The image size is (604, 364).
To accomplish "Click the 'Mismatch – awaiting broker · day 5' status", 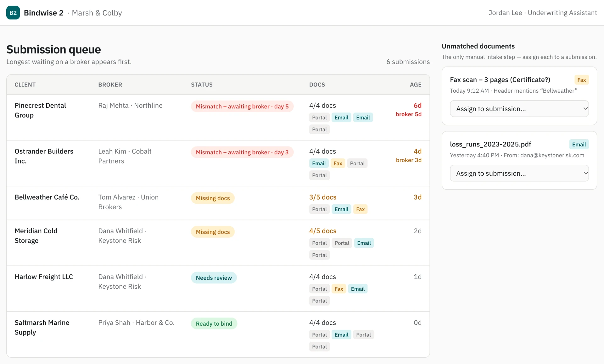I will coord(242,107).
